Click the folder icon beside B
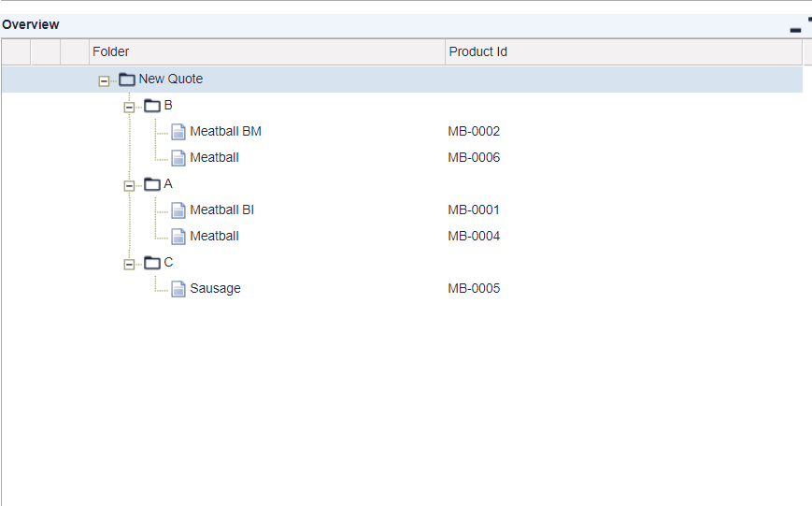812x506 pixels. 152,106
